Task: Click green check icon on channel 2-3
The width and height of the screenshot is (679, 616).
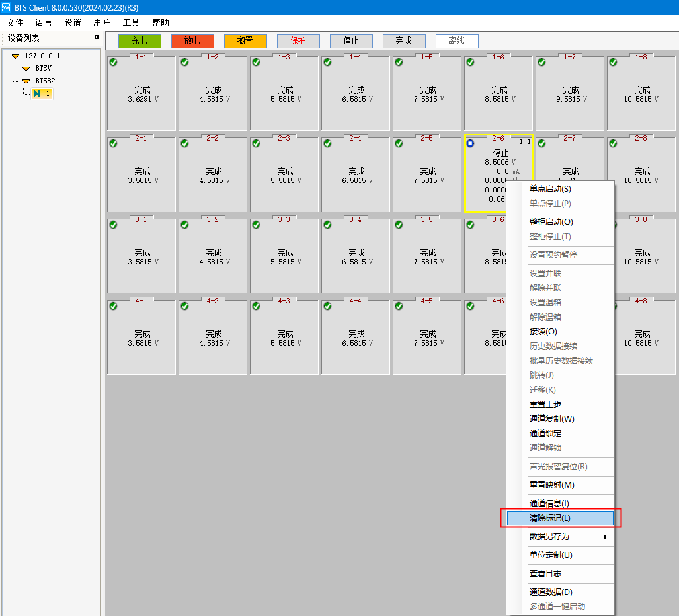Action: (256, 143)
